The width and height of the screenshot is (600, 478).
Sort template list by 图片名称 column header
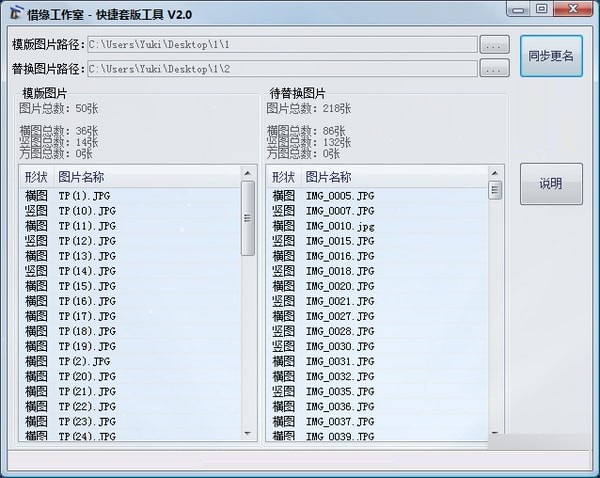click(x=147, y=177)
